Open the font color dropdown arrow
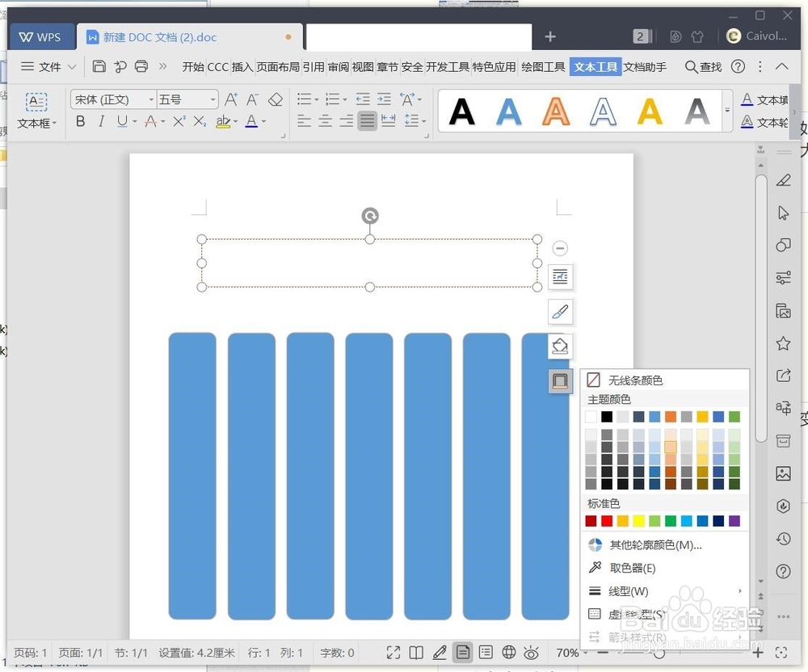The image size is (808, 672). coord(264,121)
